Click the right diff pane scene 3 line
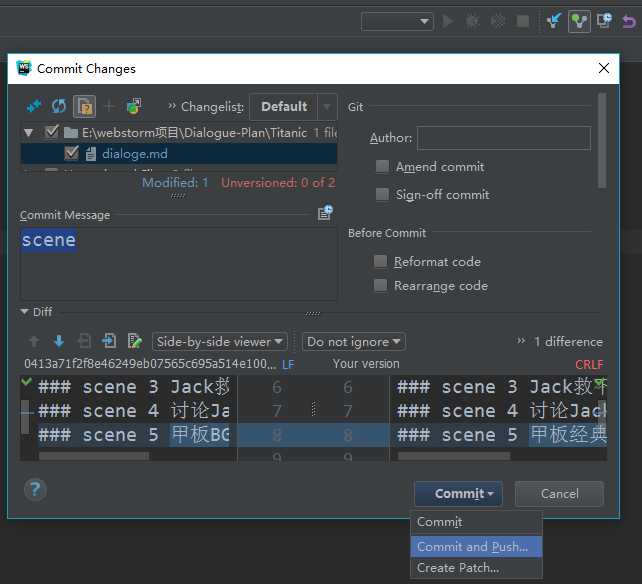Viewport: 642px width, 584px height. click(501, 387)
